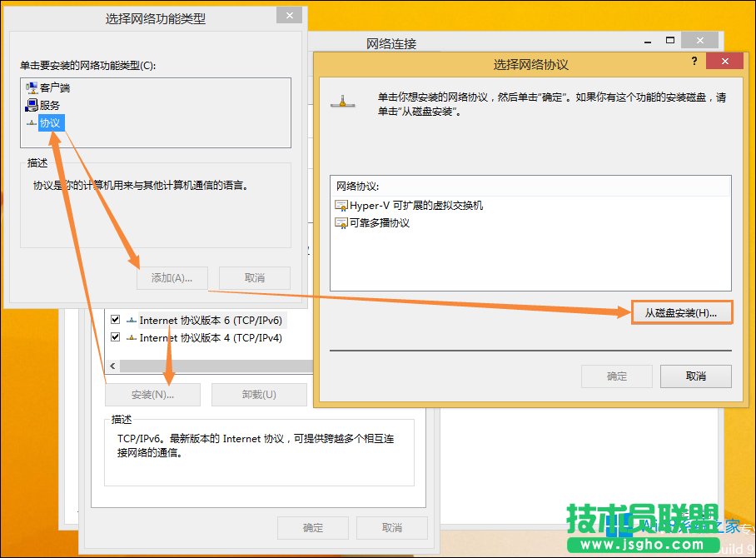The width and height of the screenshot is (756, 558).
Task: Click 确定 in the 选择网络协议 dialog
Action: [x=616, y=376]
